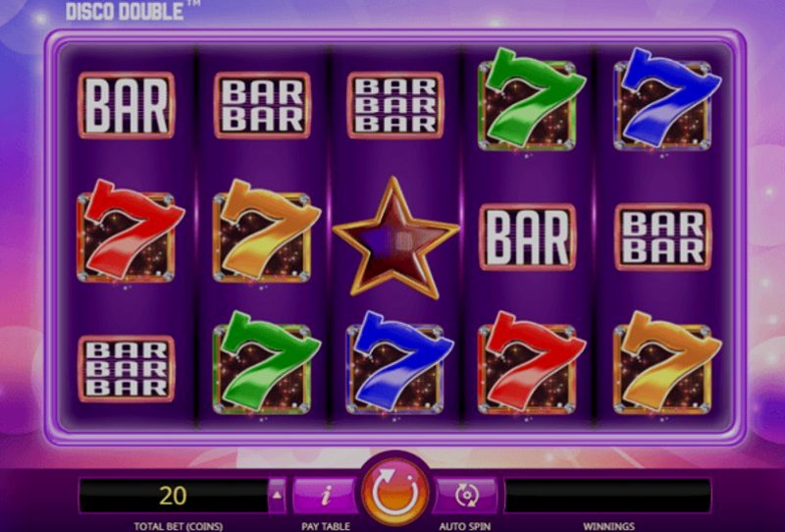Start Auto Spin with the arrows icon

[x=465, y=496]
